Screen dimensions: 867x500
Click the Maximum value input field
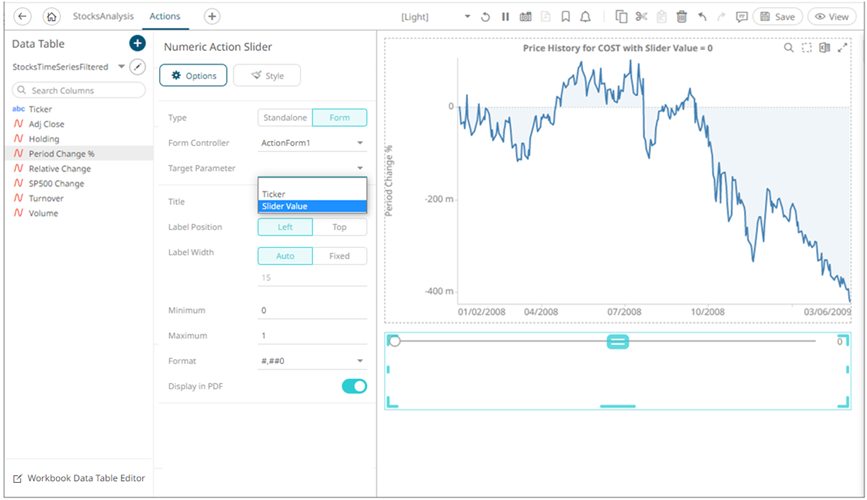(312, 335)
